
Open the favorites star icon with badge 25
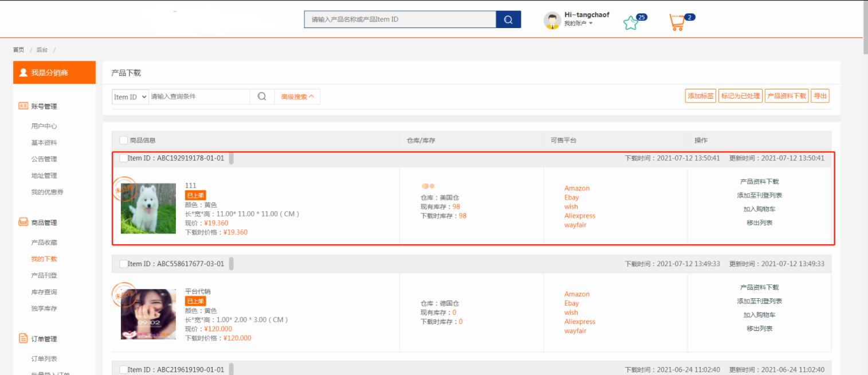(x=631, y=23)
